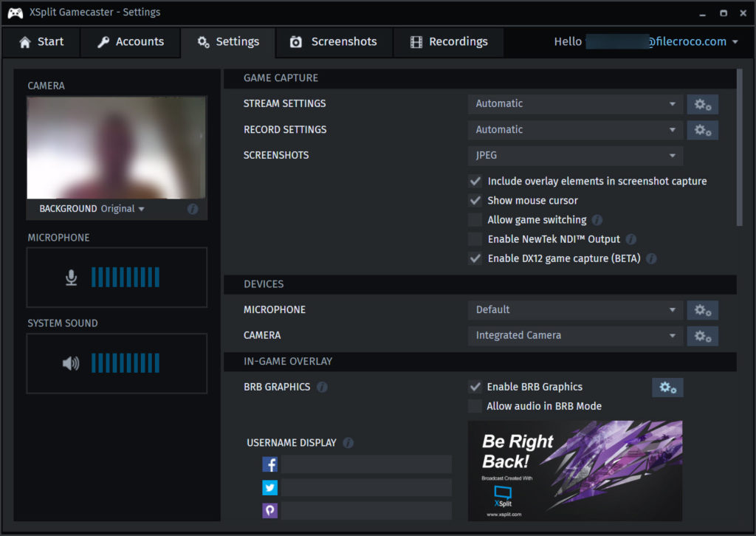
Task: Click the purple Periscope icon
Action: (270, 510)
